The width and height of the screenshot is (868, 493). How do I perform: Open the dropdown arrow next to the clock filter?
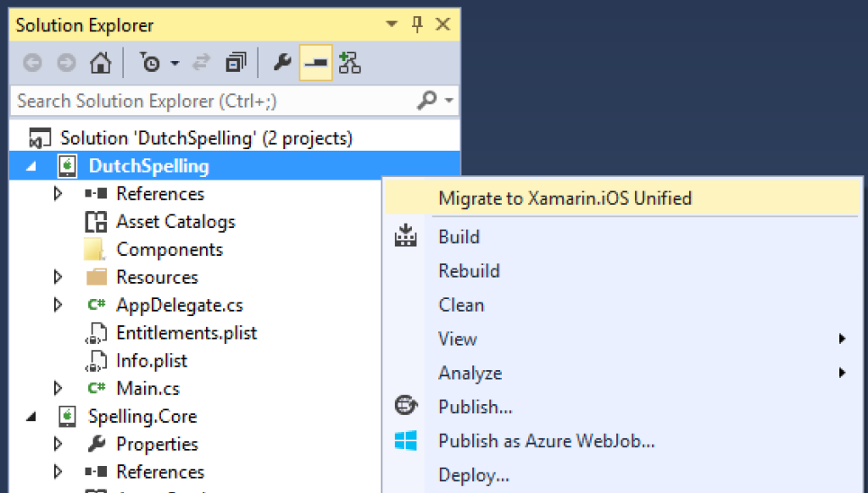[175, 64]
